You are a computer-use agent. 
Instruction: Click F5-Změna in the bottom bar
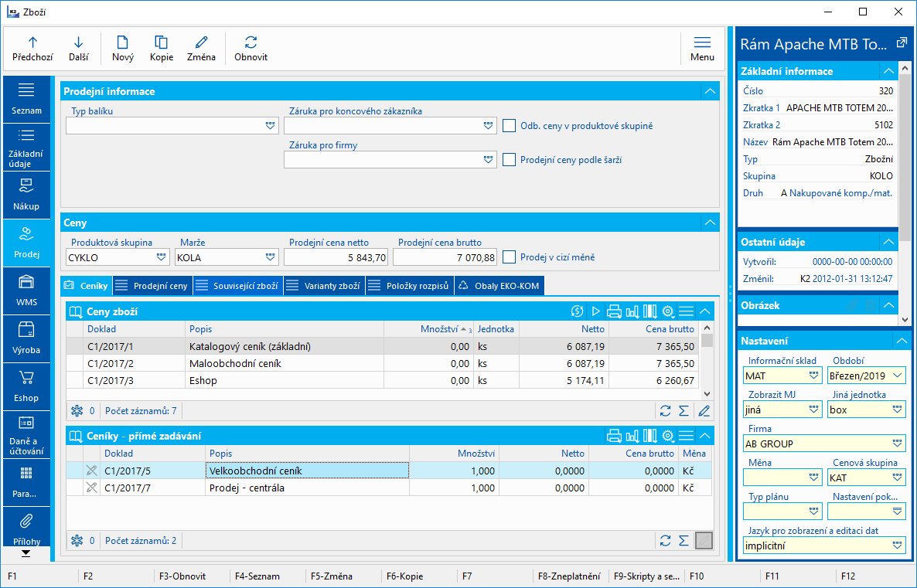coord(331,576)
